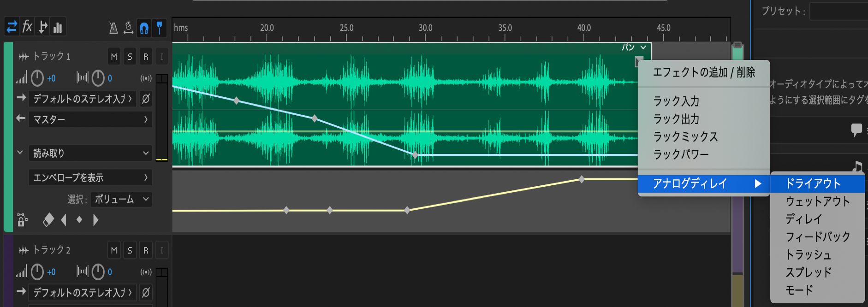This screenshot has height=307, width=868.
Task: Show the Sends view icon
Action: [43, 27]
